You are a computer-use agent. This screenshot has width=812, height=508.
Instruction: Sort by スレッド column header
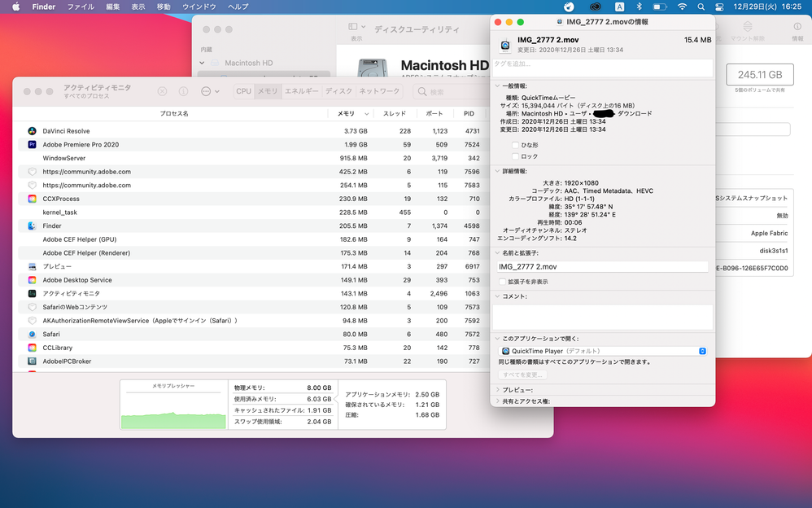pos(395,113)
